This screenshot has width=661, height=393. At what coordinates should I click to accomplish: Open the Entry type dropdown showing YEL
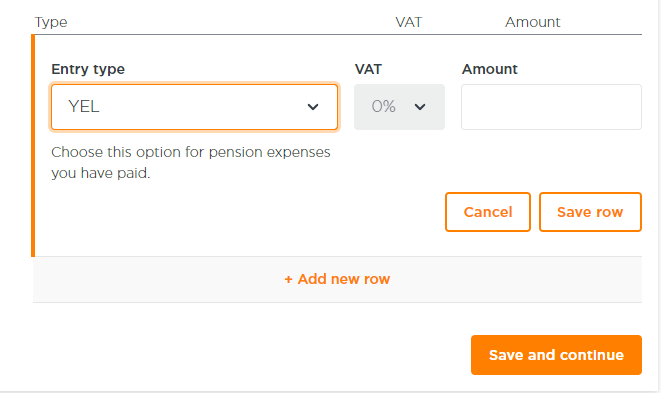(x=194, y=107)
